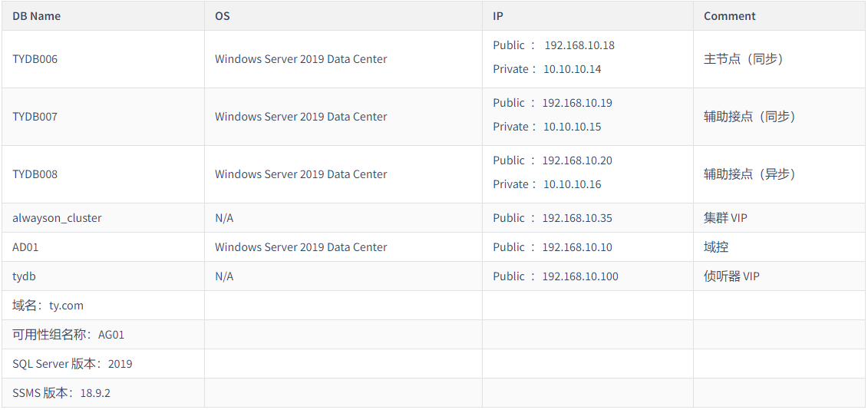Select the TYDB006 cell

click(x=35, y=59)
